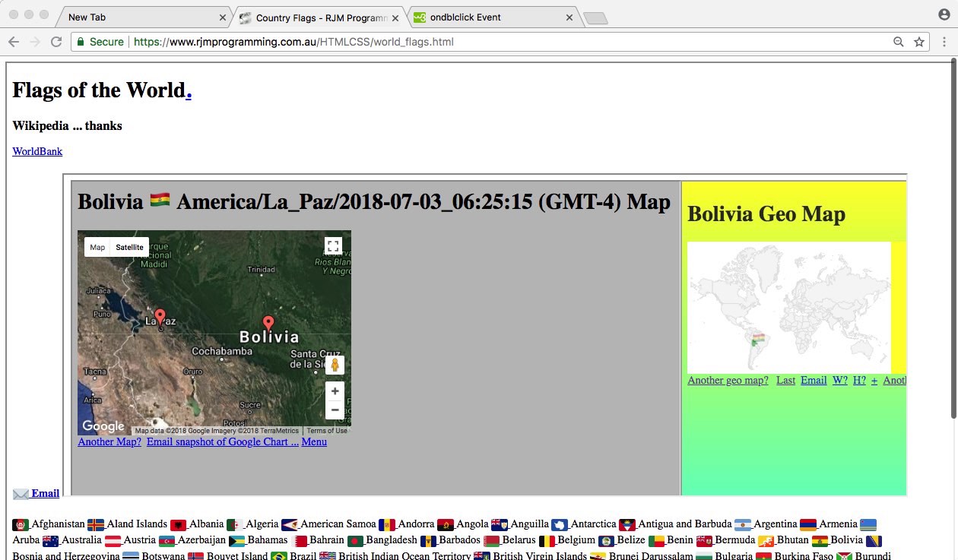Zoom in using the map plus button

(335, 391)
